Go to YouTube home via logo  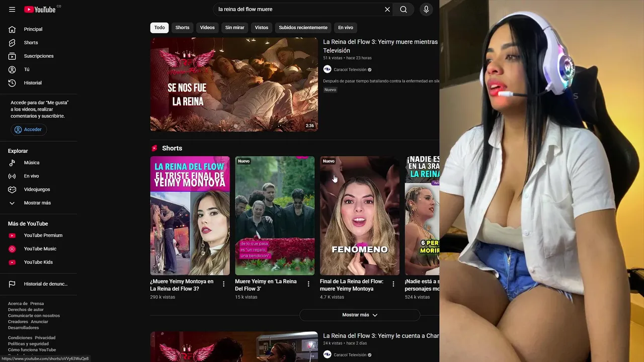(x=40, y=10)
